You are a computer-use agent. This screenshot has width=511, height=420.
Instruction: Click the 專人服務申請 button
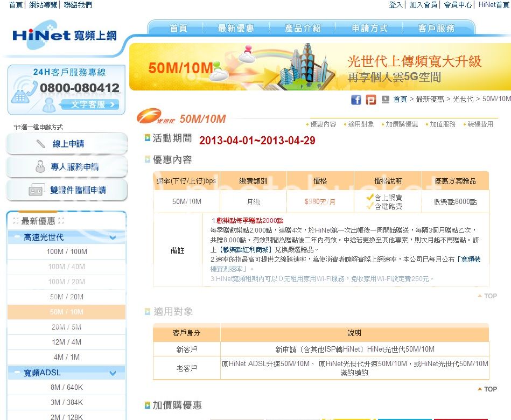[66, 167]
